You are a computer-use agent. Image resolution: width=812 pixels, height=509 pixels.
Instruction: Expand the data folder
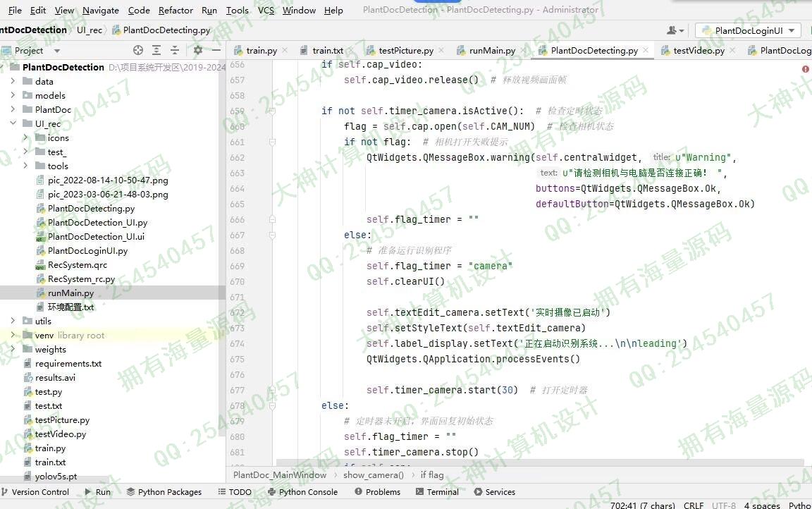[x=13, y=81]
